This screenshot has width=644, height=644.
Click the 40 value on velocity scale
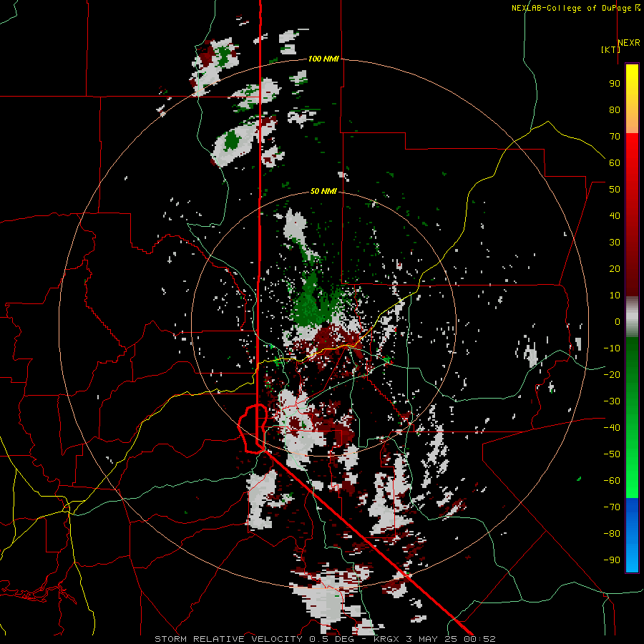coord(615,215)
